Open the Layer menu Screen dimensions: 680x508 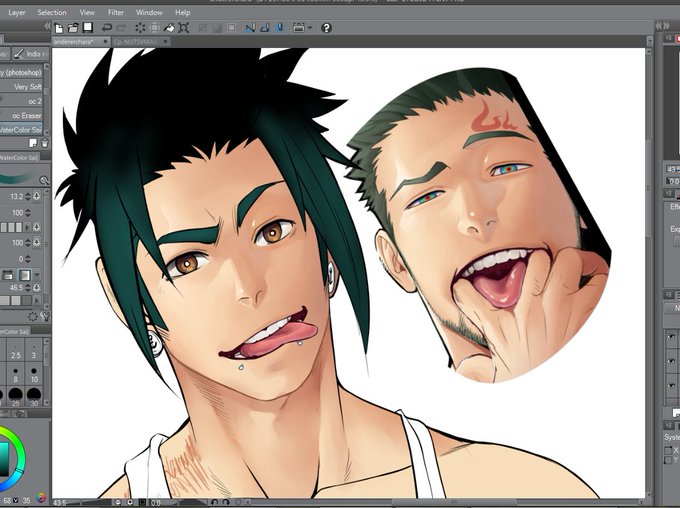click(16, 13)
